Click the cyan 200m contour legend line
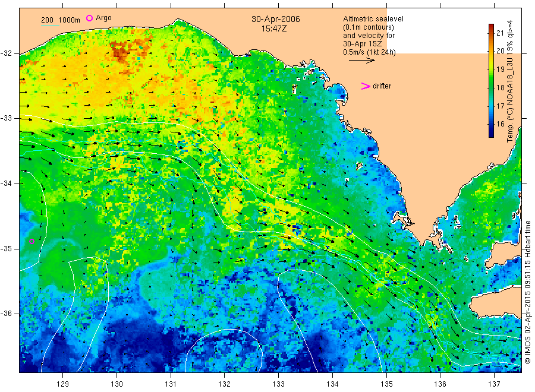 click(x=50, y=26)
